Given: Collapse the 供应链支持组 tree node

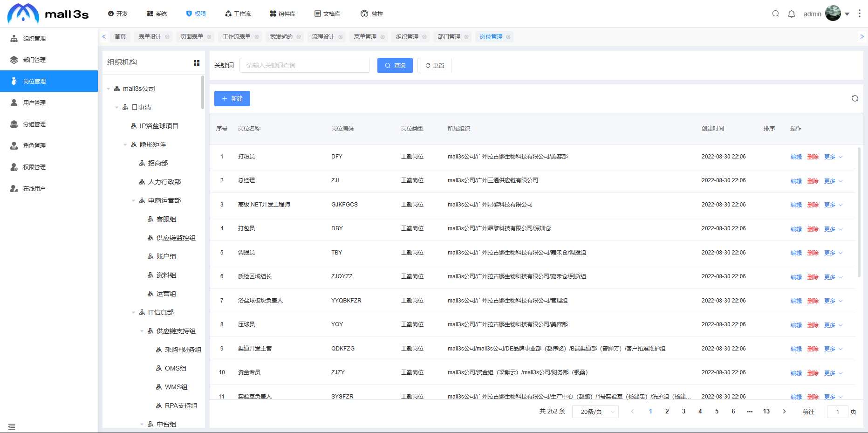Looking at the screenshot, I should click(142, 331).
